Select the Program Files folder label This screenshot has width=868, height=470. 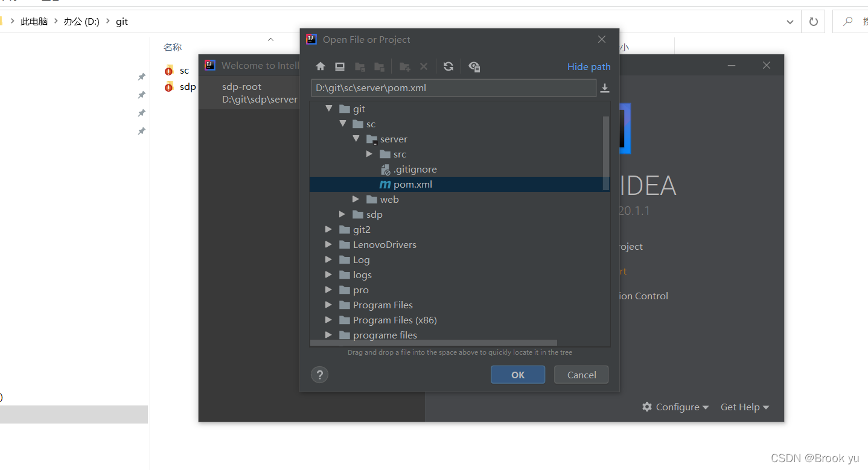tap(383, 305)
